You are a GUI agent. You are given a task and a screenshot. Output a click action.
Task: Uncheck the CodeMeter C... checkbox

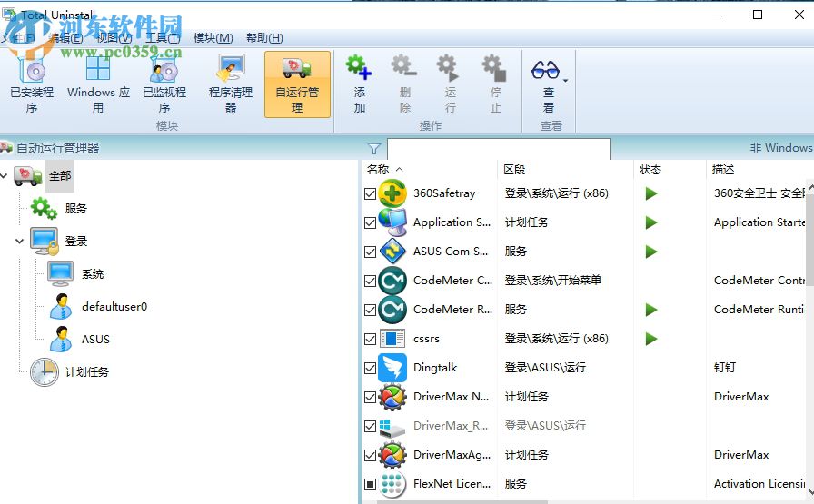(x=370, y=282)
